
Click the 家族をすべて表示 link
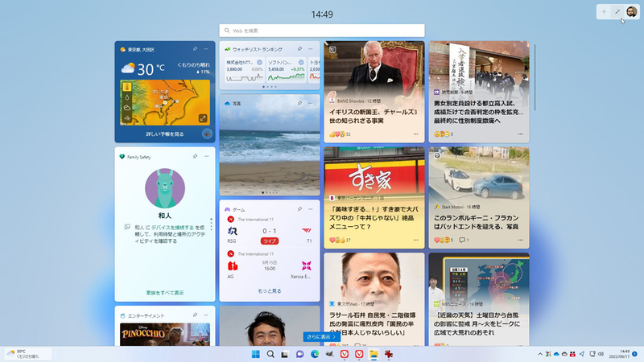point(165,293)
